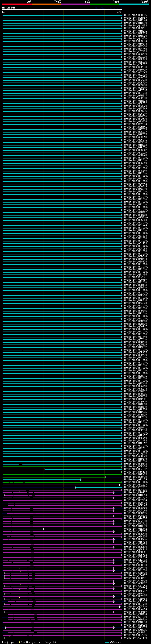Click the UniRef100_Q84MN8 label
151x644 pixels.
[x=135, y=49]
